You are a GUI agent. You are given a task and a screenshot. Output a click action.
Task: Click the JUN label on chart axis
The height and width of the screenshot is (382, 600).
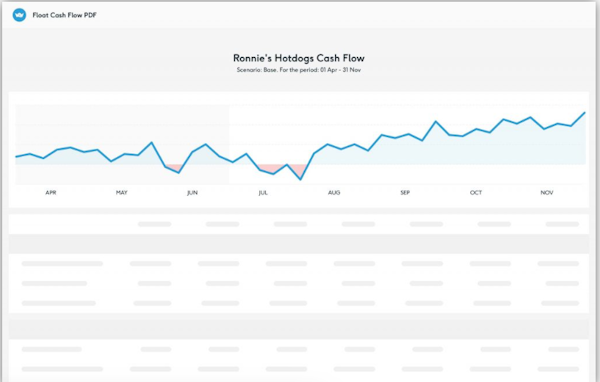tap(192, 193)
